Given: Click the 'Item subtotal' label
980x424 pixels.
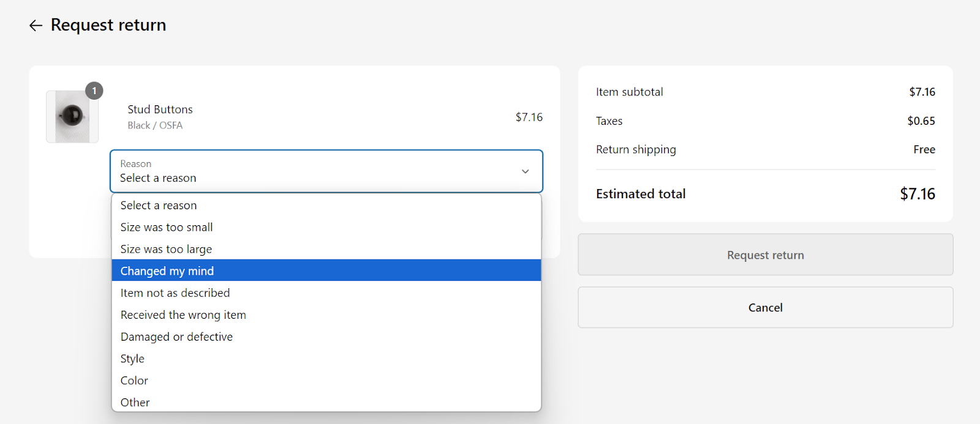Looking at the screenshot, I should [x=630, y=92].
